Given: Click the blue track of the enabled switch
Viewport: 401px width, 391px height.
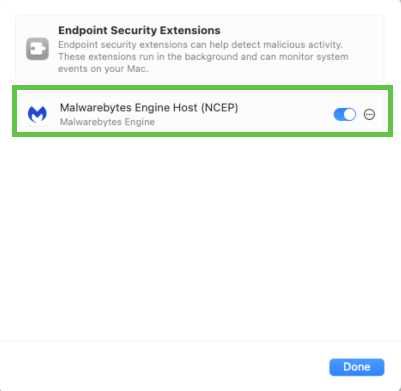Looking at the screenshot, I should [339, 115].
